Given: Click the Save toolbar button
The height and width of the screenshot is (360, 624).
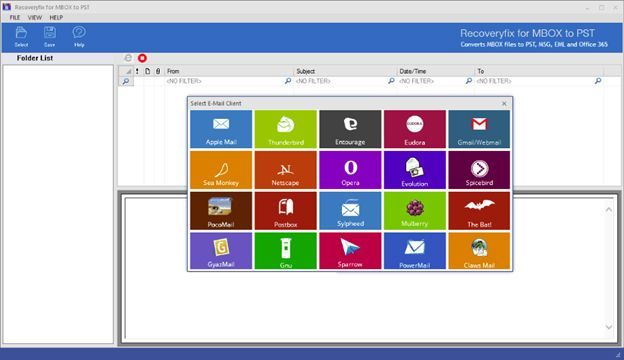Looking at the screenshot, I should coord(50,37).
